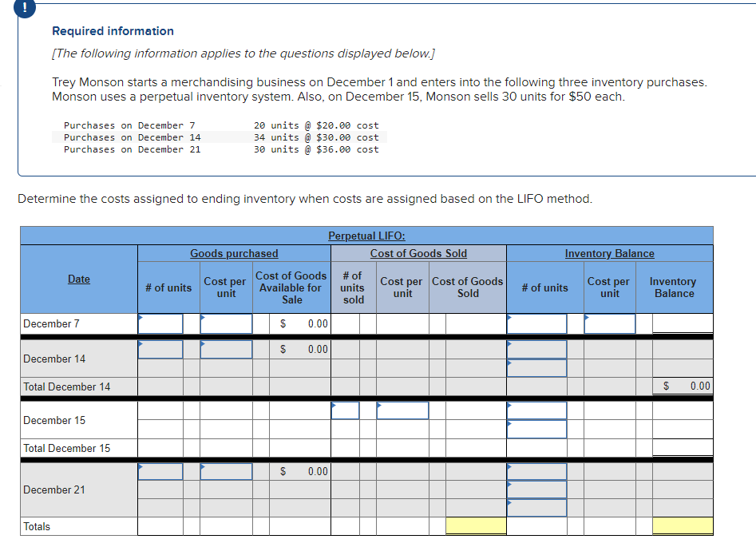The width and height of the screenshot is (756, 547).
Task: Click December 14 second inventory units field
Action: click(x=536, y=368)
